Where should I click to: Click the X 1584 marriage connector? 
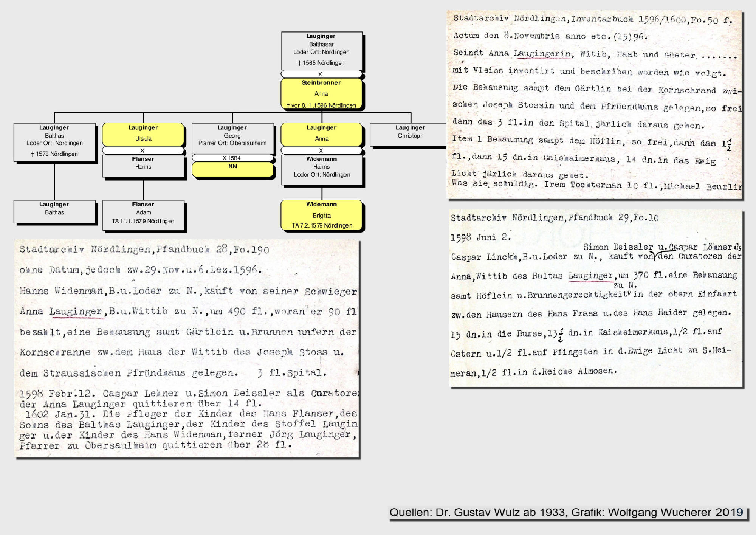click(x=232, y=158)
